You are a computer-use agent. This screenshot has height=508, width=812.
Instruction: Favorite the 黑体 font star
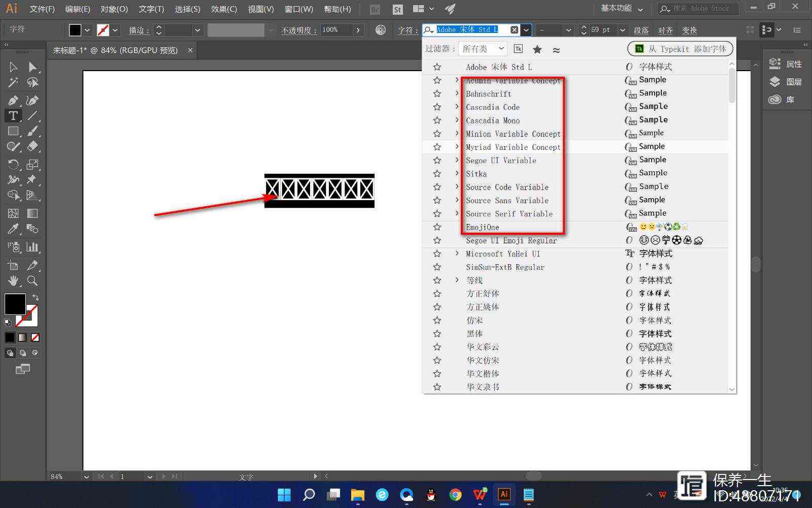pyautogui.click(x=437, y=333)
